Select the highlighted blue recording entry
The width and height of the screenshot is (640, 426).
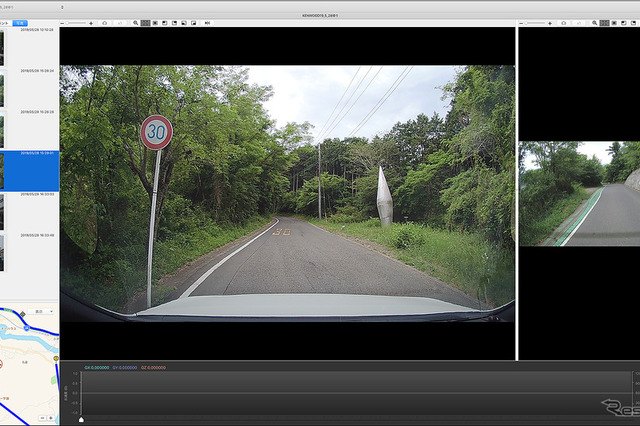pyautogui.click(x=29, y=171)
